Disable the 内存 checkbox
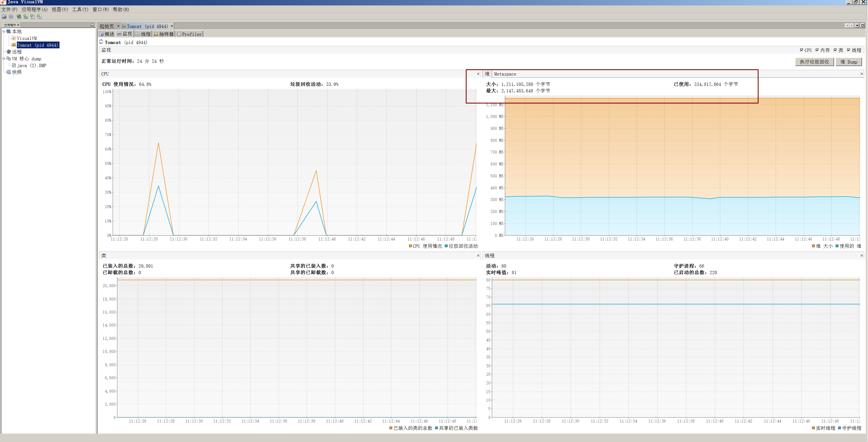Screen dimensions: 868x442 pos(817,50)
